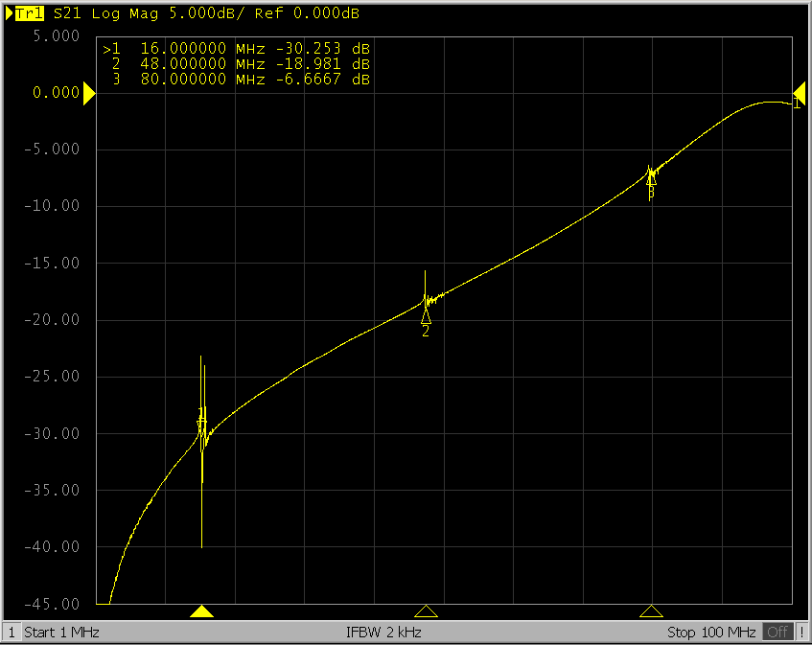The height and width of the screenshot is (645, 812).
Task: Click the Tr1 trace label
Action: point(27,14)
